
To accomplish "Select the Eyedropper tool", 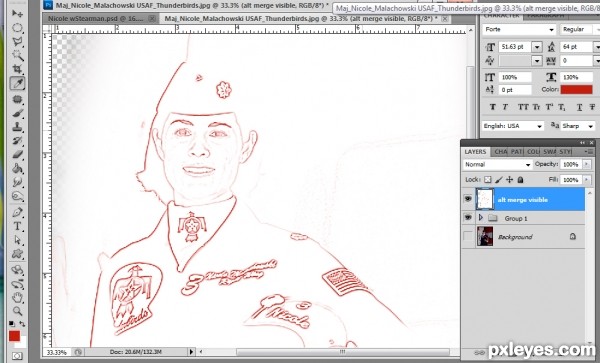I will click(17, 83).
